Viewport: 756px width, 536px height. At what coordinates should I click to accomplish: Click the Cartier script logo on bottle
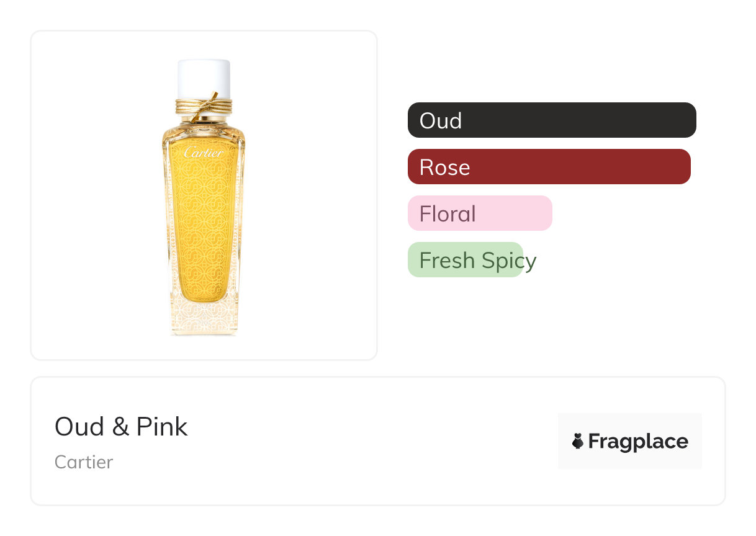tap(204, 153)
